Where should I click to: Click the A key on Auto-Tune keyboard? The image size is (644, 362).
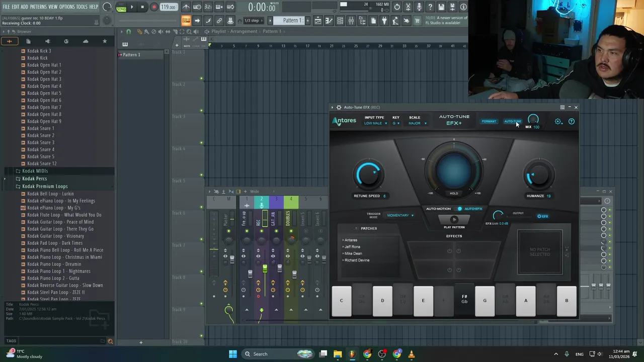tap(526, 301)
